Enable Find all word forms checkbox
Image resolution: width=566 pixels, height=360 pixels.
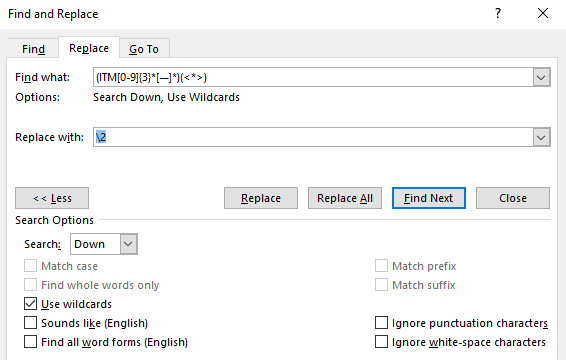coord(30,342)
